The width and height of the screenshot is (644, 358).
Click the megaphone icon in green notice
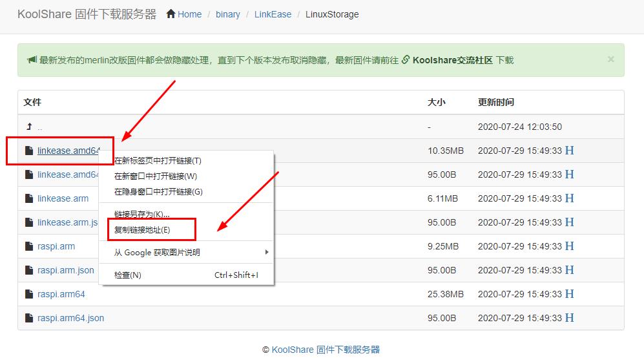click(32, 60)
